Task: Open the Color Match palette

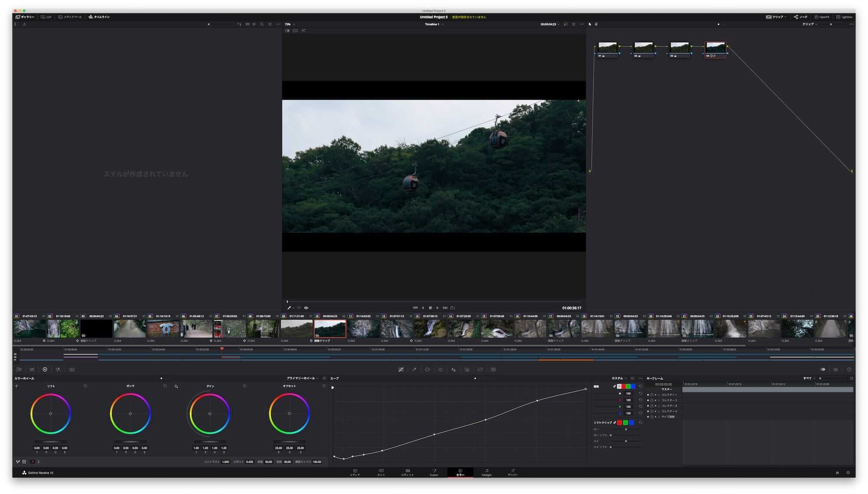Action: point(32,369)
